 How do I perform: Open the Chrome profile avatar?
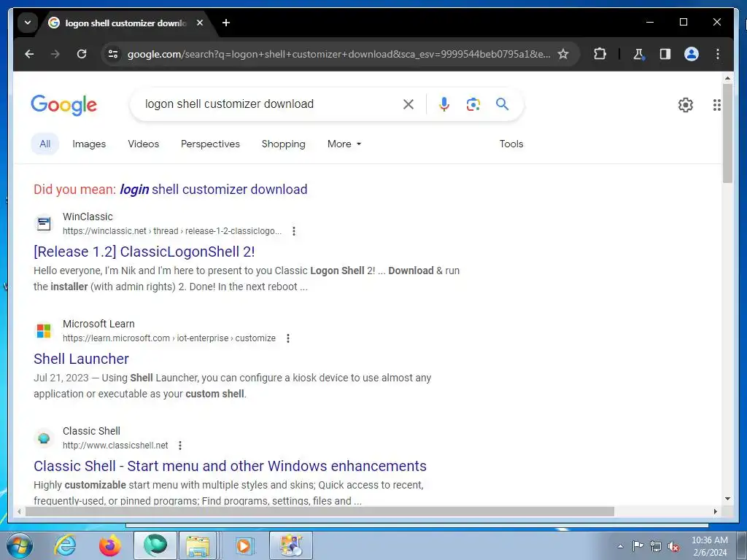click(x=692, y=54)
